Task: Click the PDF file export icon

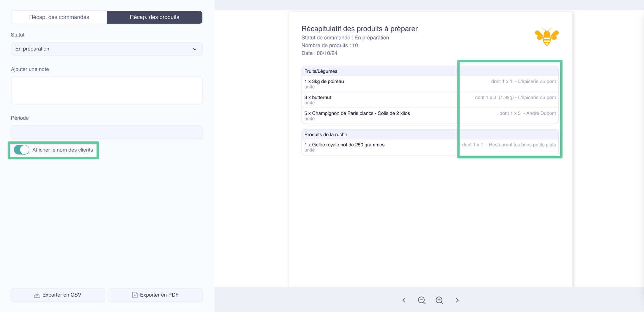Action: (135, 295)
